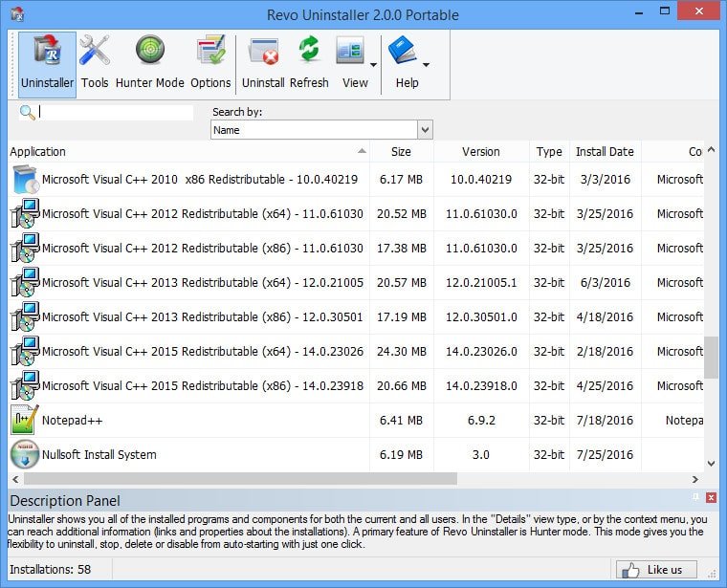The width and height of the screenshot is (727, 588).
Task: Minimize the Revo Uninstaller window
Action: tap(639, 12)
